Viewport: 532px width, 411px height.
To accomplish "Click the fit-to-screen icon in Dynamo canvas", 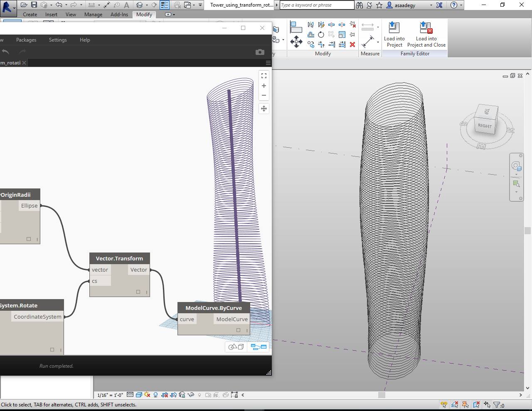I will (x=264, y=76).
